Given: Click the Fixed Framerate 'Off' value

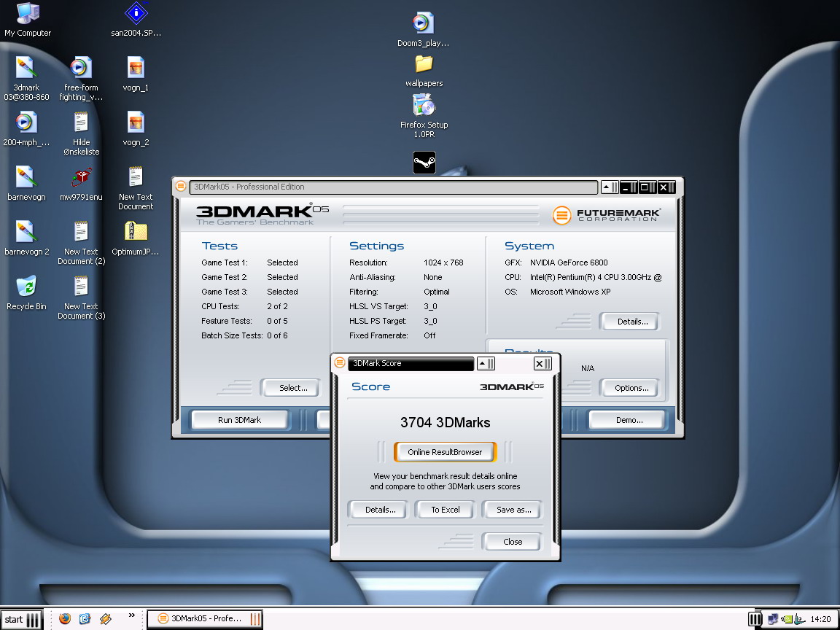Looking at the screenshot, I should tap(429, 335).
